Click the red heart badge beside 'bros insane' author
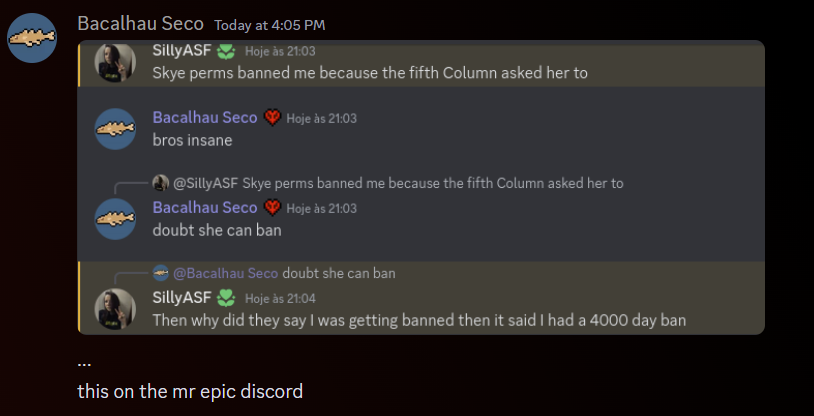814x416 pixels. tap(273, 118)
